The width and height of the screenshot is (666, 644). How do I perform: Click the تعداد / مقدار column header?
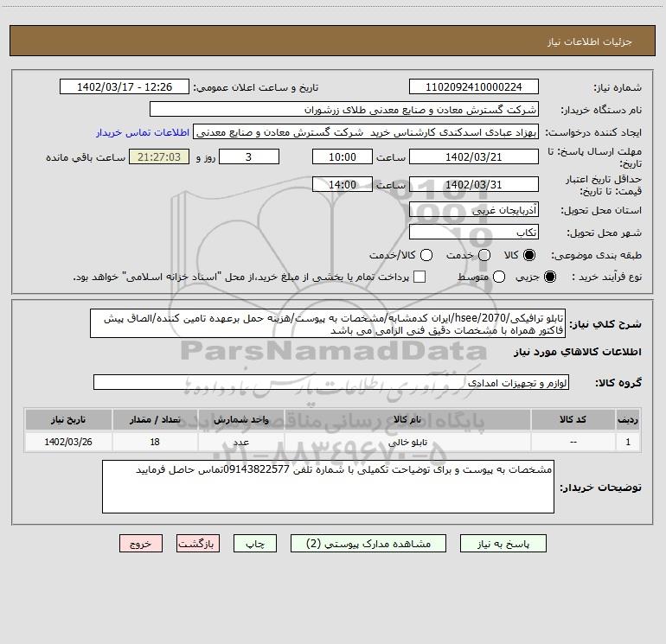click(155, 420)
